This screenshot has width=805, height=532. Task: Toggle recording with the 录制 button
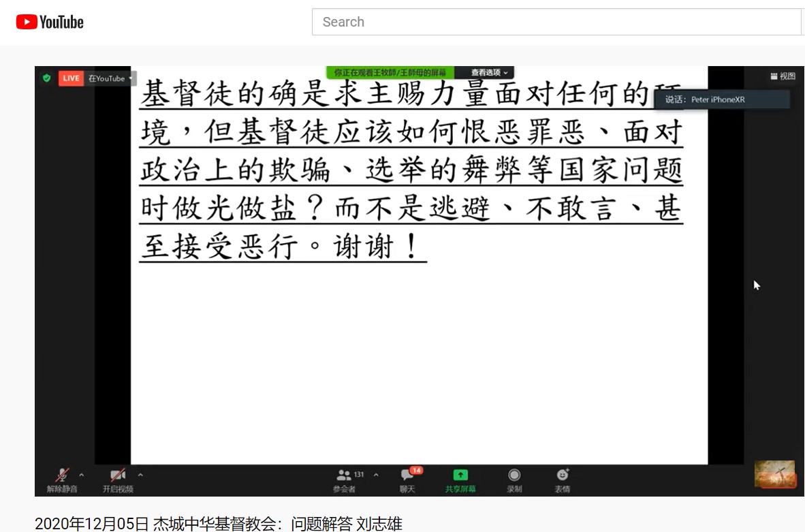pyautogui.click(x=514, y=475)
